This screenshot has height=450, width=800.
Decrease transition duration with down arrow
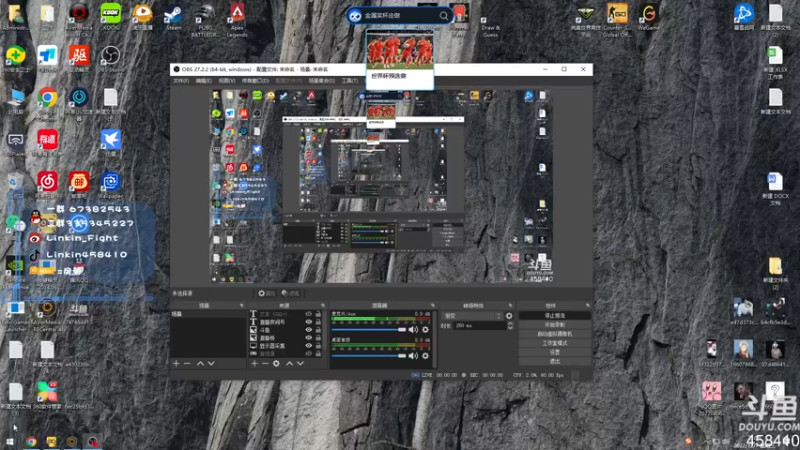[x=510, y=328]
